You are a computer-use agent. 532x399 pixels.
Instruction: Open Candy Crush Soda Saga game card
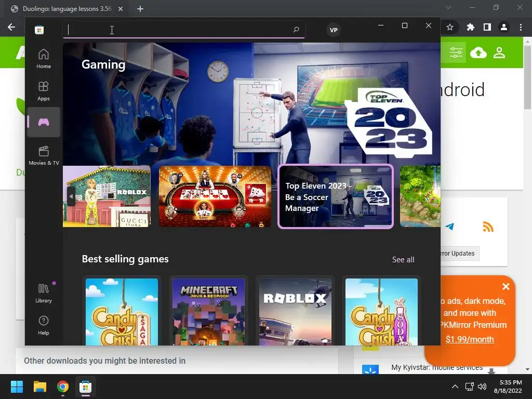[381, 312]
